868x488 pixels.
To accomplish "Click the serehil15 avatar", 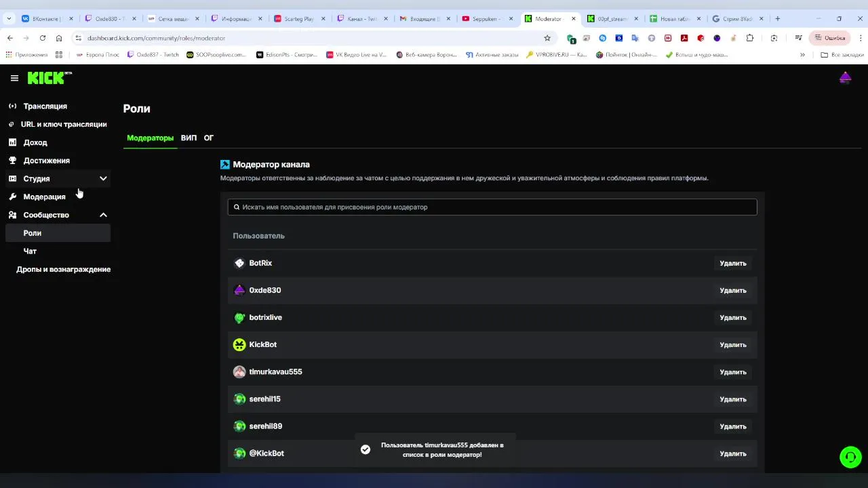I will tap(239, 399).
